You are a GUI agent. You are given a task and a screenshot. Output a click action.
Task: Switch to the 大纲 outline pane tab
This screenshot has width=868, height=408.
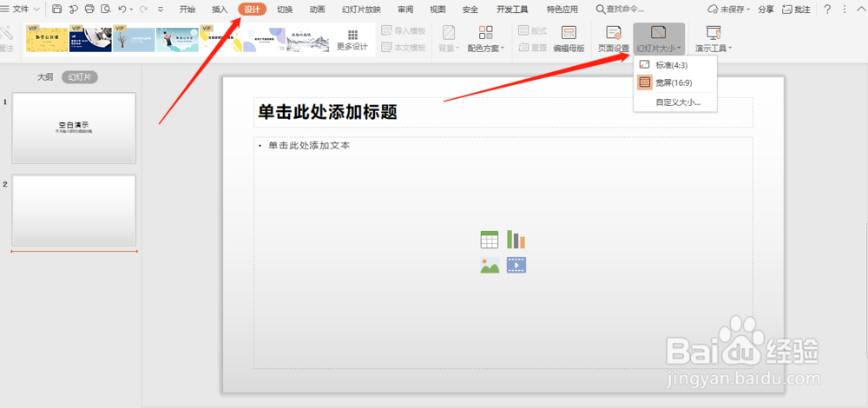pos(45,77)
